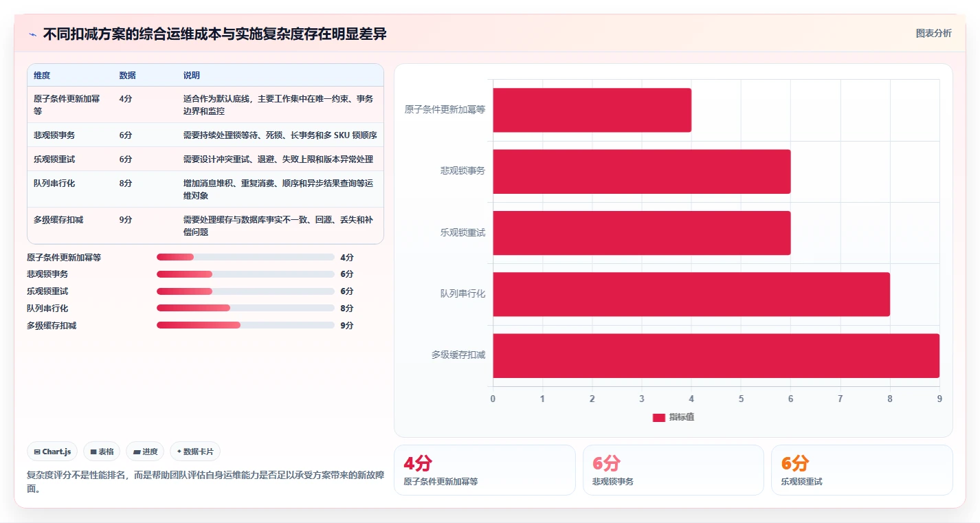
Task: Click the 指标值 legend text
Action: point(682,417)
